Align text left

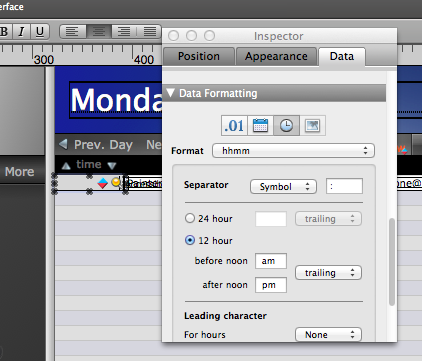click(x=73, y=32)
